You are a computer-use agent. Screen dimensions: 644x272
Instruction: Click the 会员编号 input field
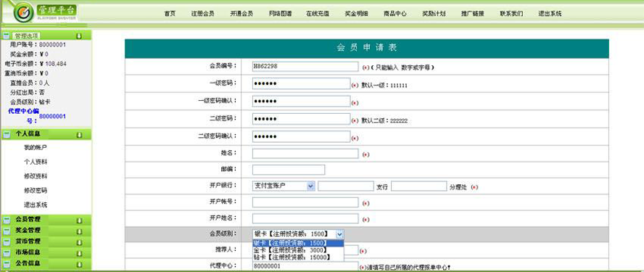305,66
